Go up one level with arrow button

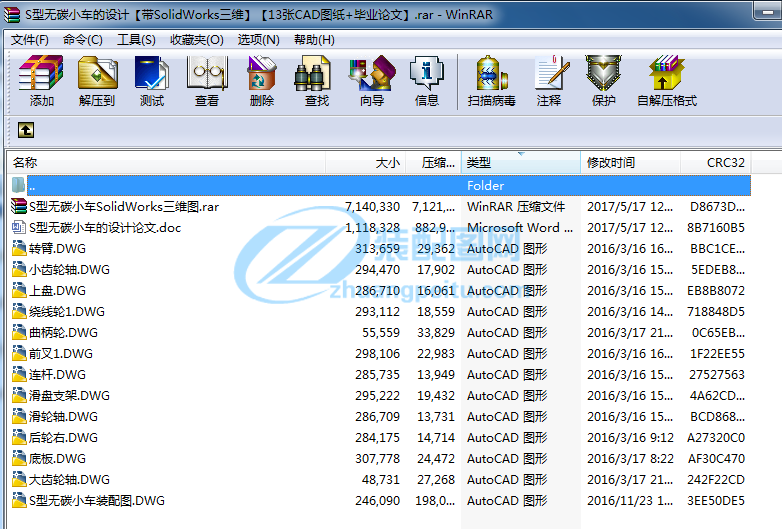26,130
